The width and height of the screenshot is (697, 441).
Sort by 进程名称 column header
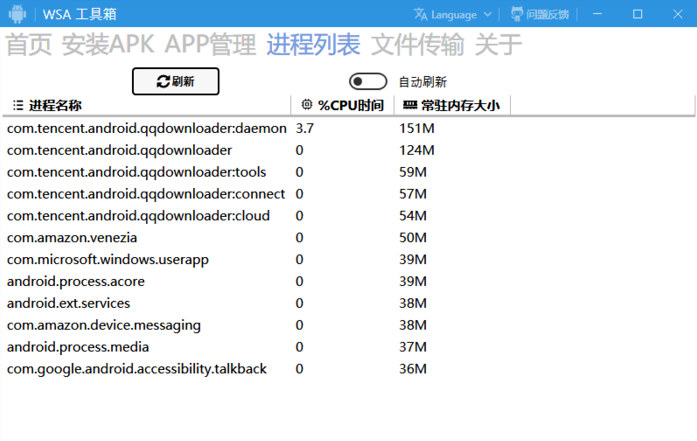[x=147, y=105]
